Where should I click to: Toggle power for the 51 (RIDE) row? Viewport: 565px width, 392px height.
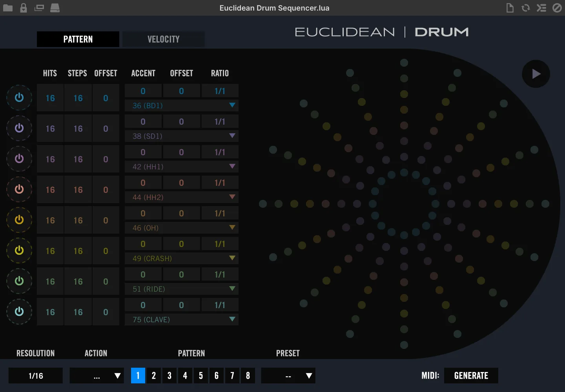point(19,281)
